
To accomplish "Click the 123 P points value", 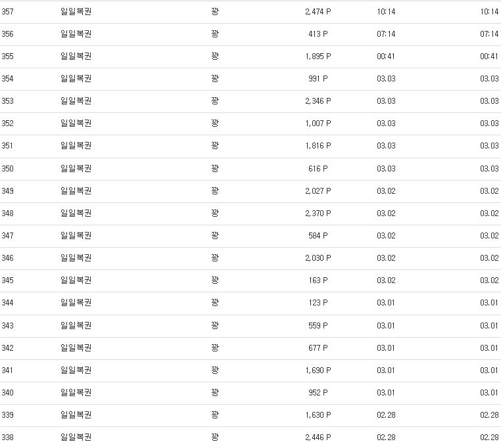I will tap(318, 303).
